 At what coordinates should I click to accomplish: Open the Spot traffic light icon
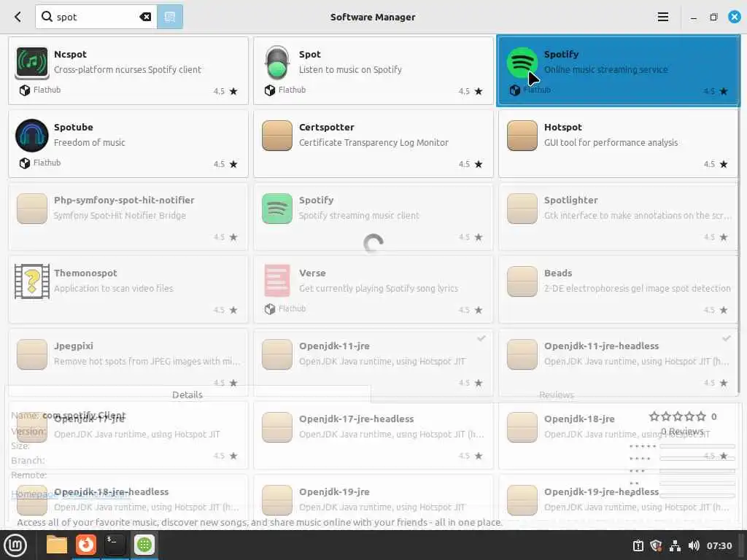[x=276, y=63]
